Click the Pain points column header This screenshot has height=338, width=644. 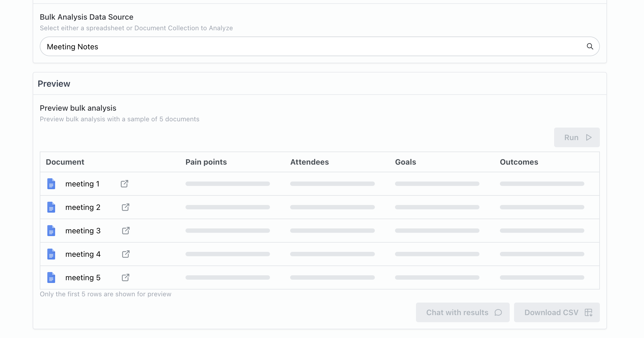pos(206,162)
